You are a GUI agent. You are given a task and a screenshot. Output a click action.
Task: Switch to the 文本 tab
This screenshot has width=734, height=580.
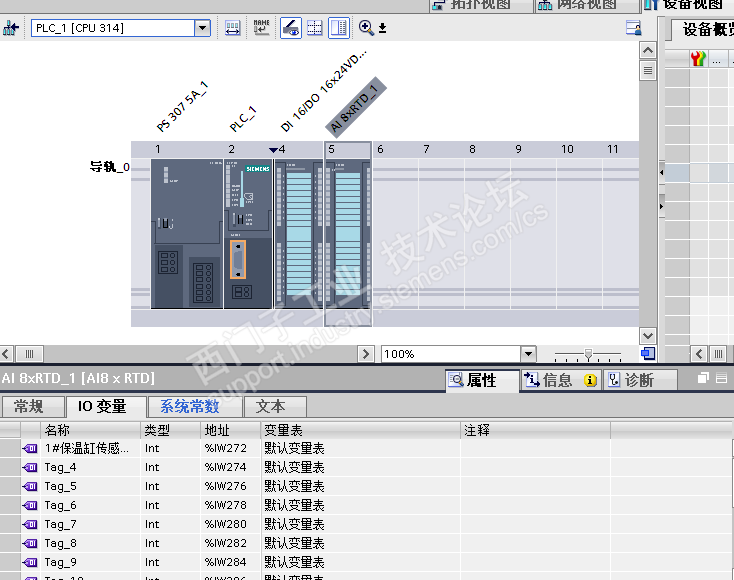tap(275, 406)
